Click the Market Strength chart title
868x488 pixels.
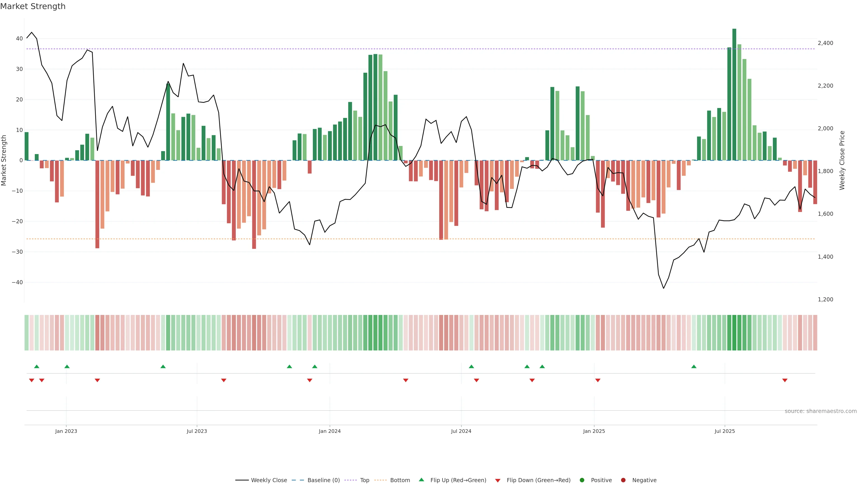[33, 6]
